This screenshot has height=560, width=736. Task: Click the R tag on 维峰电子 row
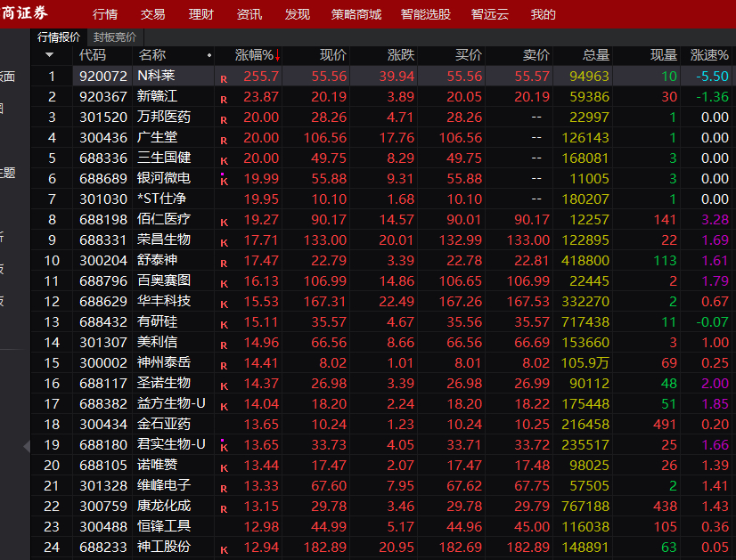224,489
